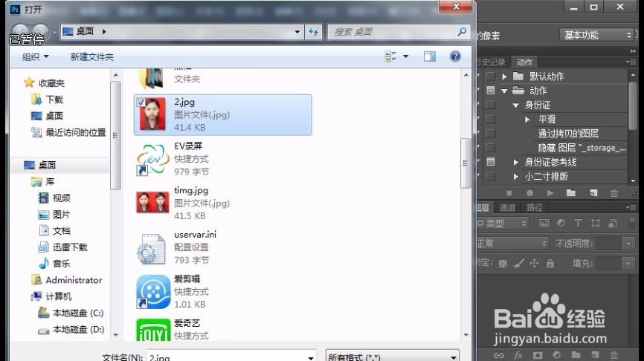
Task: Filter layers by shape layer icon
Action: (x=596, y=223)
